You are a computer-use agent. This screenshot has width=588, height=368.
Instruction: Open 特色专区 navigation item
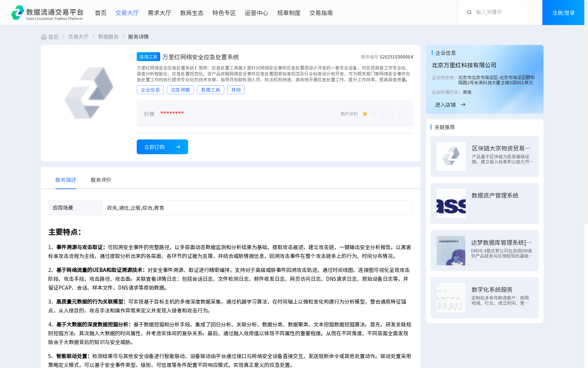(224, 13)
